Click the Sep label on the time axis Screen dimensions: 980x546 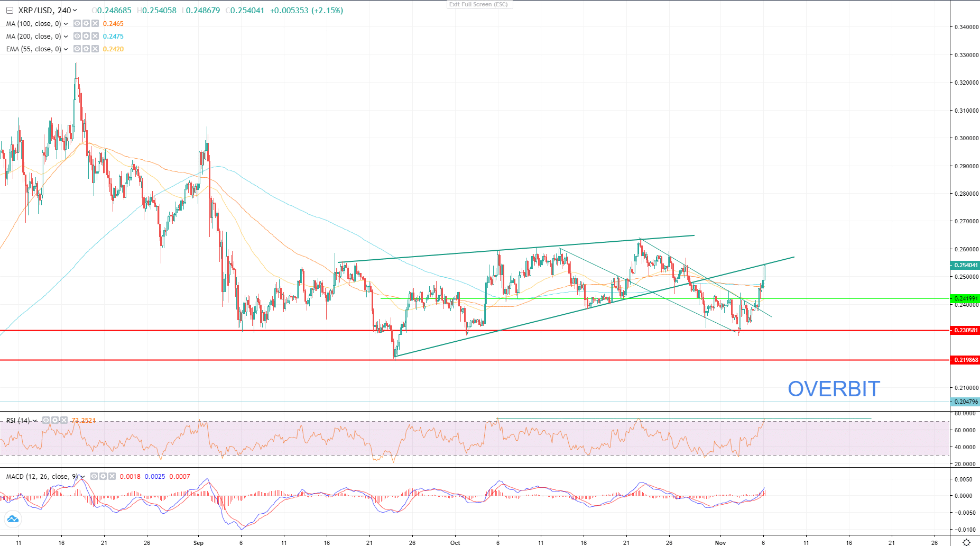coord(198,542)
